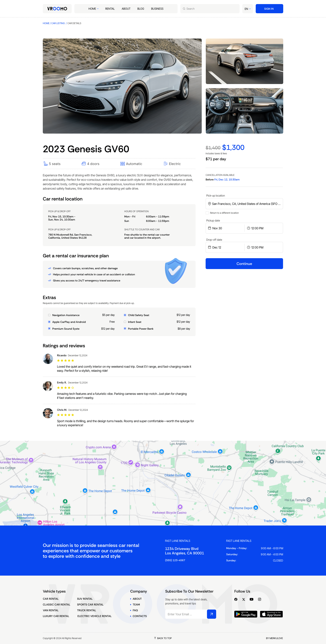Check the Navigation Assistance extra
This screenshot has width=326, height=644.
click(49, 315)
